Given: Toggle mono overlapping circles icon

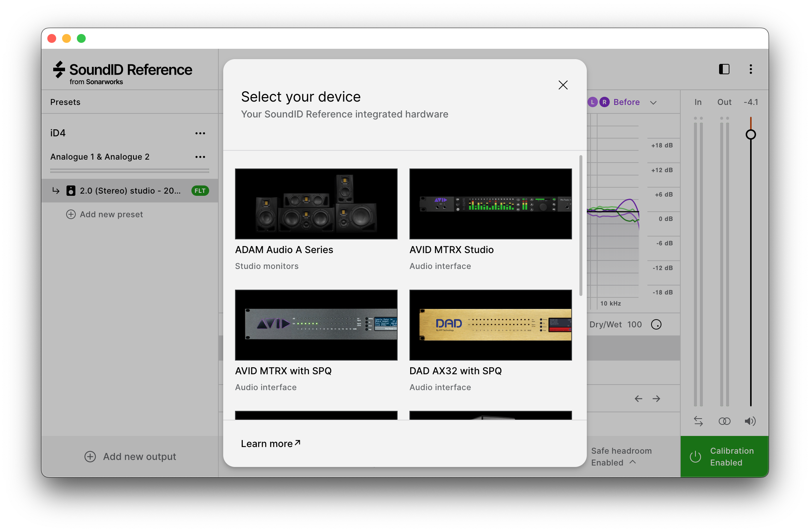Looking at the screenshot, I should click(x=724, y=421).
